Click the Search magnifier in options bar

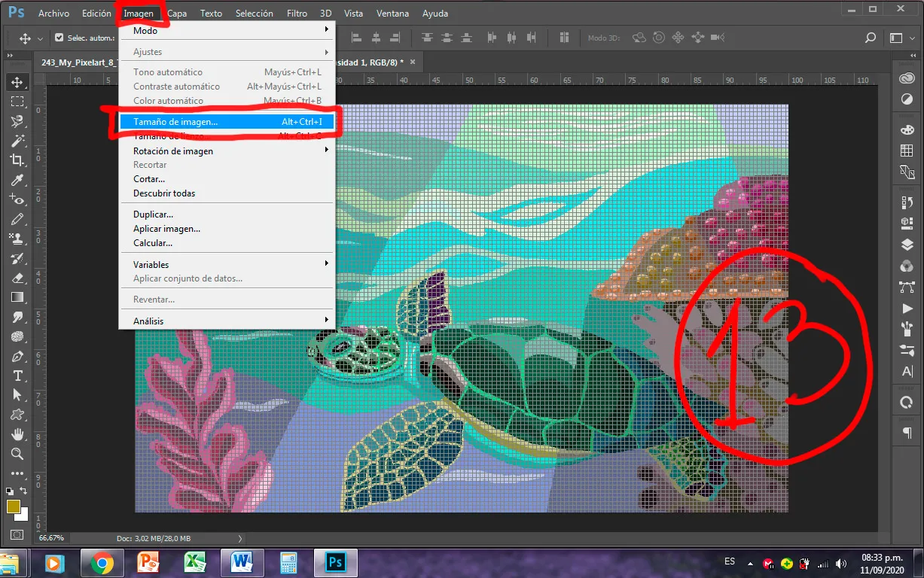coord(871,38)
